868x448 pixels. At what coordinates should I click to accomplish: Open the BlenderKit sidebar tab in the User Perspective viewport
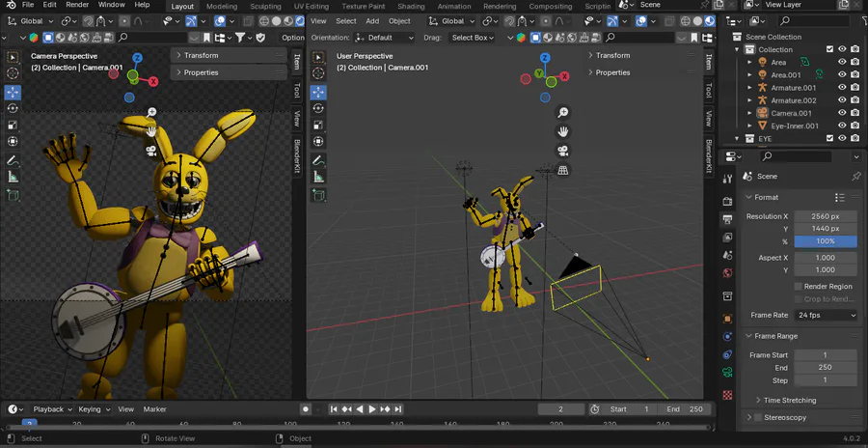[709, 155]
